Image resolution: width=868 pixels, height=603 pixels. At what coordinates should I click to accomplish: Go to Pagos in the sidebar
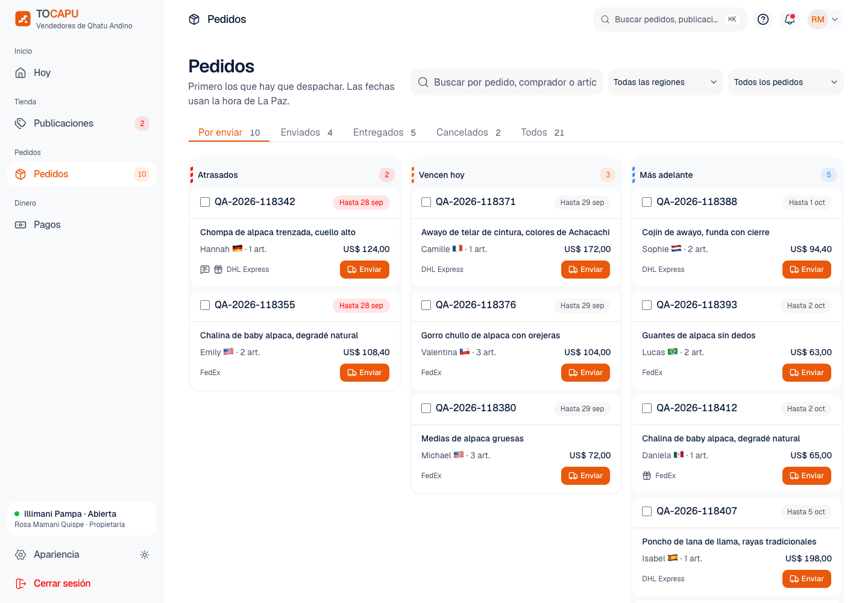[82, 225]
